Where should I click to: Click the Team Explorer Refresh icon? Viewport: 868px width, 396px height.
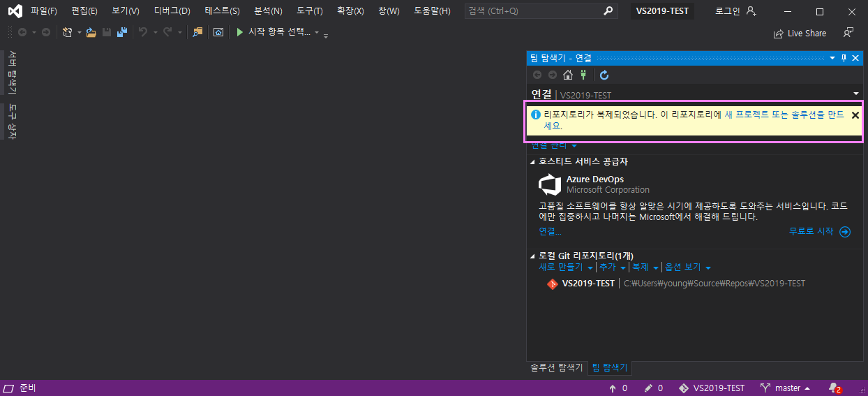click(x=604, y=75)
